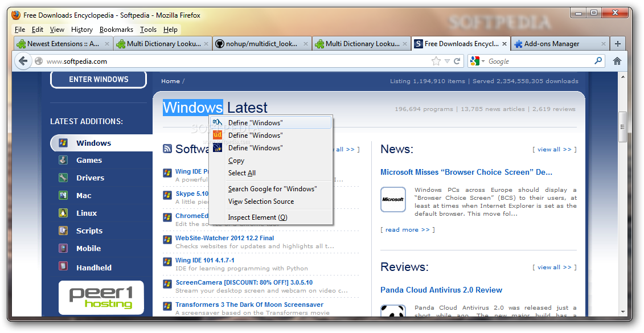644x333 pixels.
Task: Select Scripts in the sidebar
Action: click(89, 231)
